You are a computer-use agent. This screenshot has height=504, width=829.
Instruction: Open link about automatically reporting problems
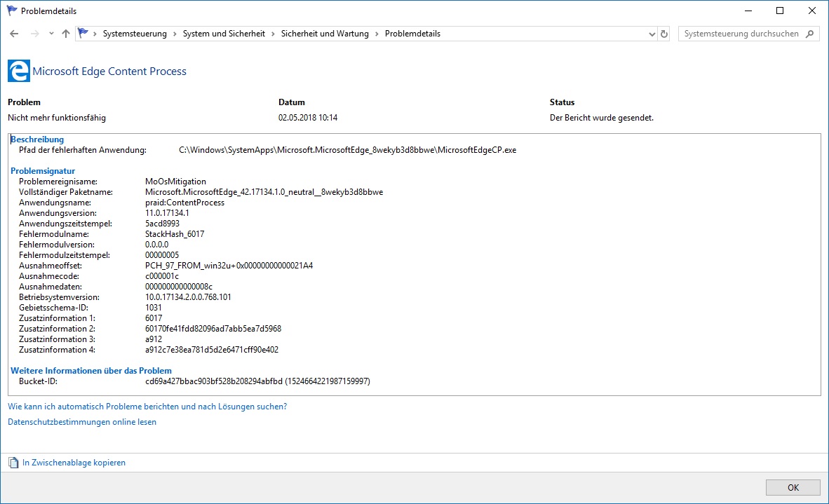pos(147,407)
